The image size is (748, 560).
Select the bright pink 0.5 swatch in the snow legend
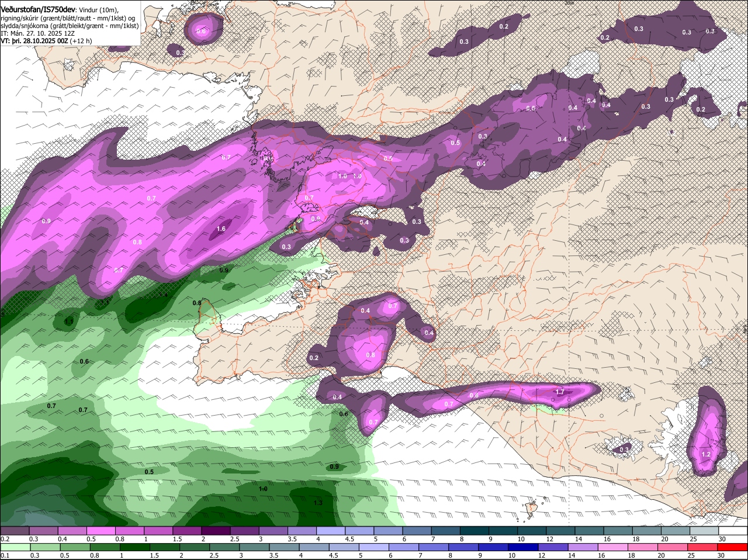(101, 531)
